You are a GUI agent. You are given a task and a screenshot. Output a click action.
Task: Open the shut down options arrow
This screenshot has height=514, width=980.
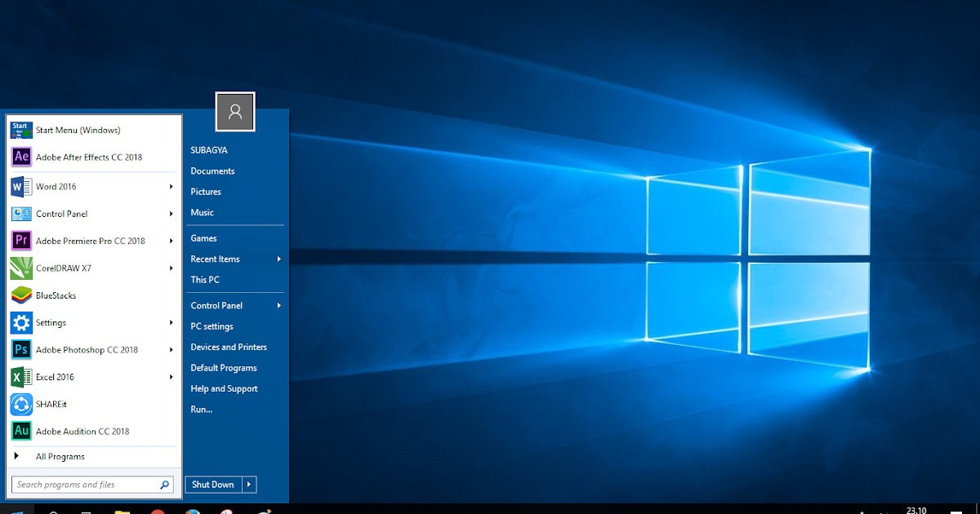[250, 484]
